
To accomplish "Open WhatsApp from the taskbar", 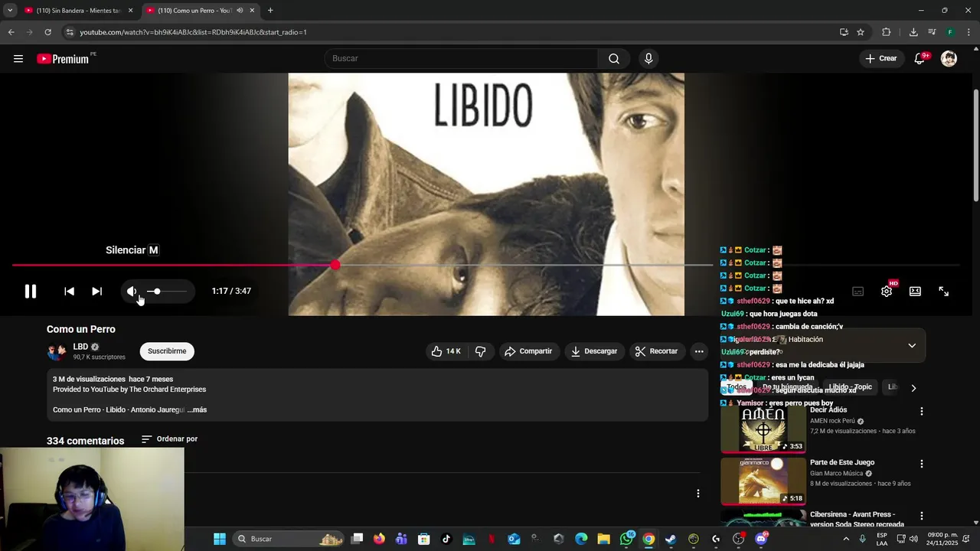I will [626, 539].
